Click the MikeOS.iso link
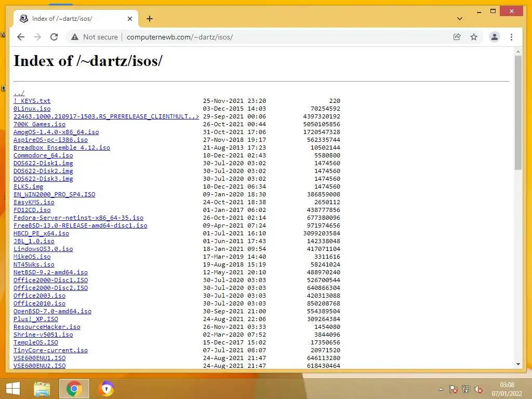The image size is (532, 399). pos(32,257)
